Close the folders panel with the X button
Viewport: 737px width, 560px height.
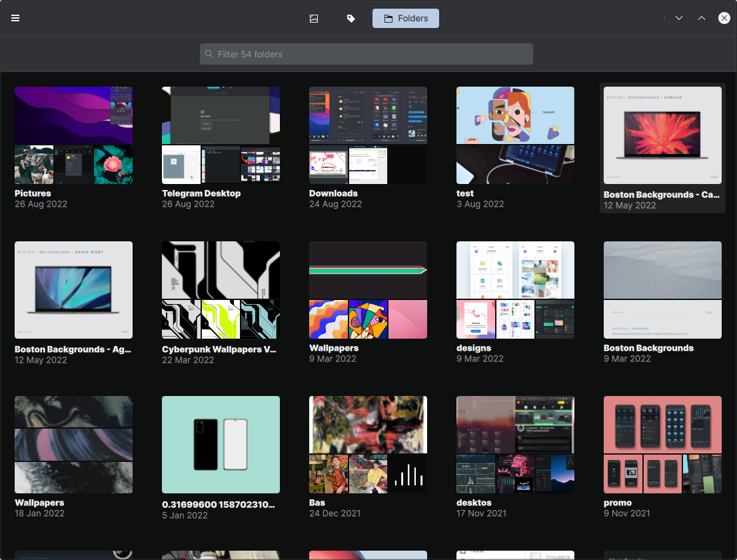click(x=724, y=18)
